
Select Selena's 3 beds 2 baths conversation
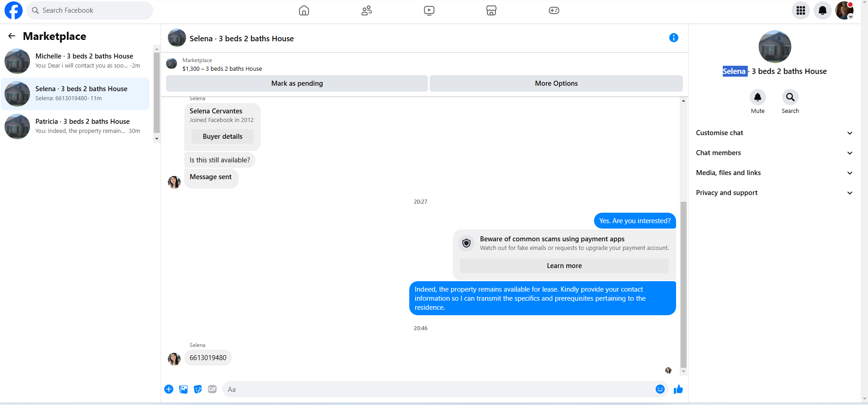tap(75, 94)
